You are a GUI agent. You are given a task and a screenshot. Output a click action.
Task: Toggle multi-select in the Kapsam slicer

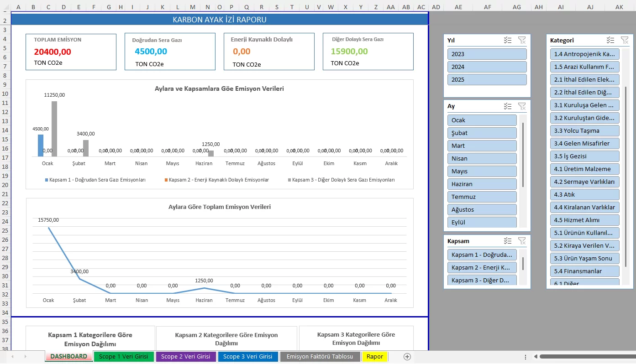click(x=508, y=241)
